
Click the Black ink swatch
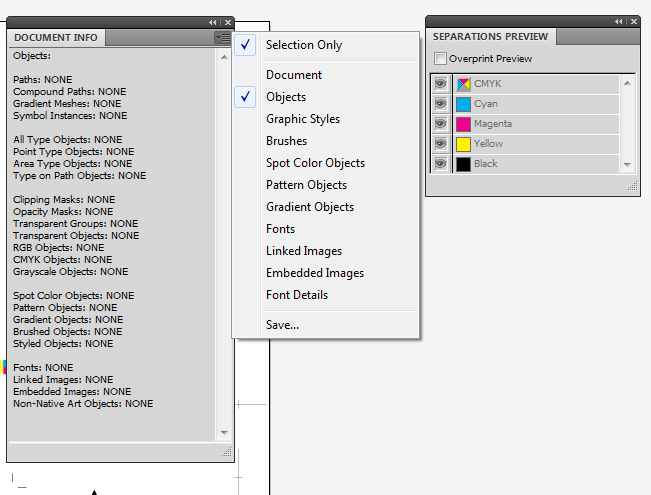(463, 164)
